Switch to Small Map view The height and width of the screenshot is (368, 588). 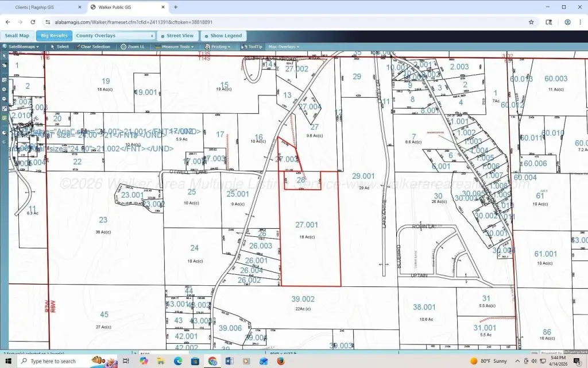[17, 36]
